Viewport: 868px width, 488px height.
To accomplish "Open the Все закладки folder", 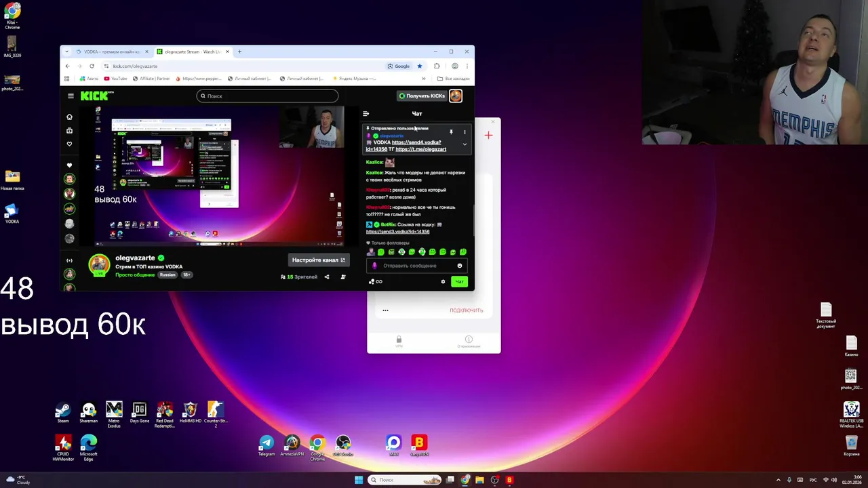I will click(454, 79).
